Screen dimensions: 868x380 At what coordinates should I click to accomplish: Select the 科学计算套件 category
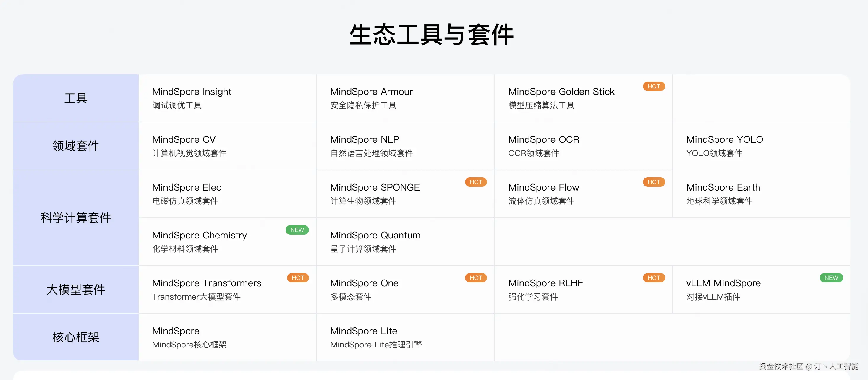coord(75,217)
